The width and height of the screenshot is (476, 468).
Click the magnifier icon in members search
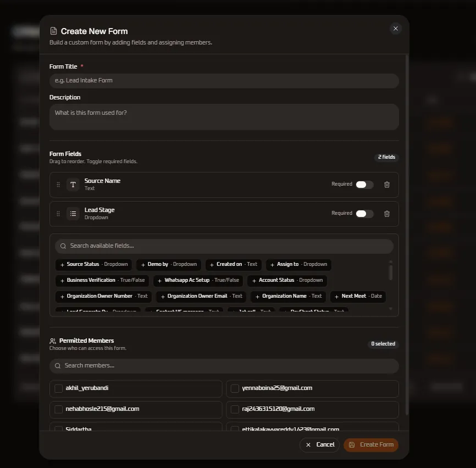57,366
